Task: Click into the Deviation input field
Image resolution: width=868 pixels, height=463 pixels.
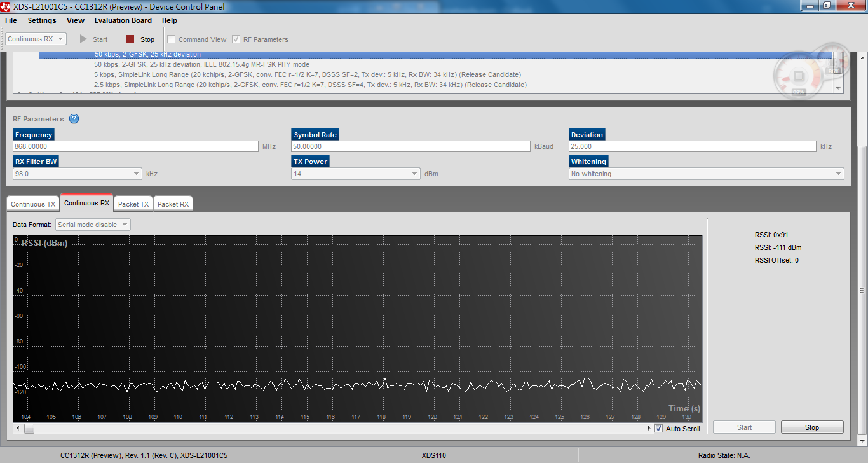Action: 693,146
